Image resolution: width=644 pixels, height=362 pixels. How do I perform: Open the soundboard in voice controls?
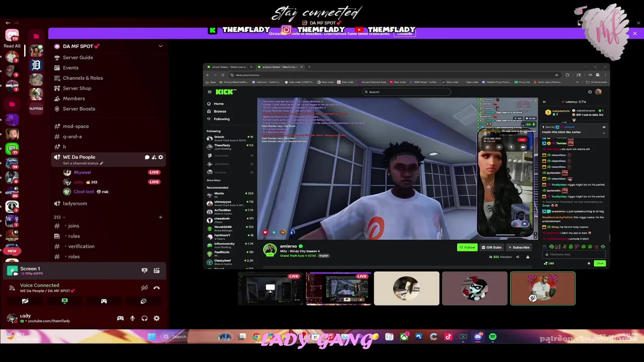tap(143, 301)
